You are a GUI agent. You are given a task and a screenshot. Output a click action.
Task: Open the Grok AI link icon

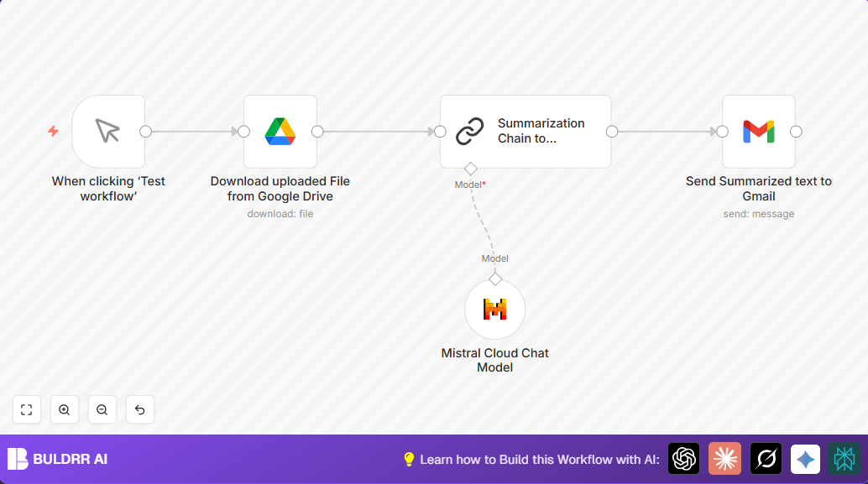pyautogui.click(x=766, y=459)
